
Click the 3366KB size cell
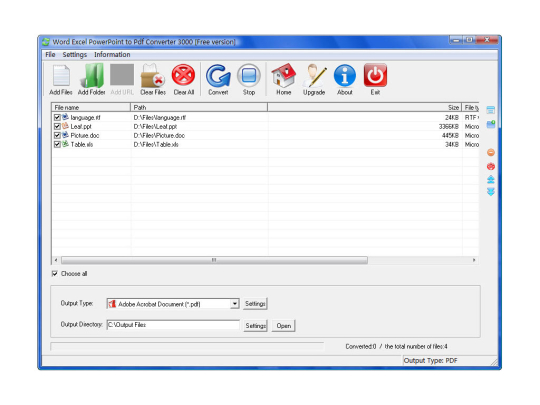[x=449, y=126]
